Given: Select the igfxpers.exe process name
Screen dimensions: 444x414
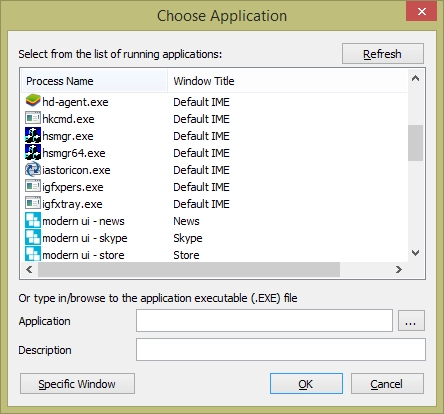Looking at the screenshot, I should [x=73, y=187].
